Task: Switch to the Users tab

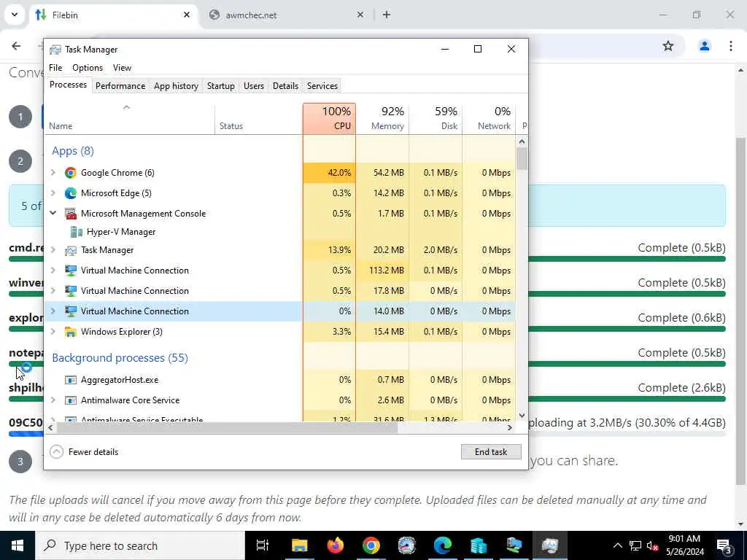Action: [x=253, y=86]
